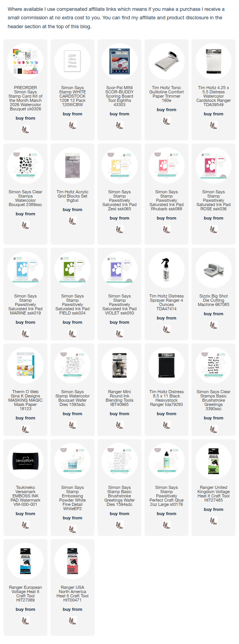Open the Zest yellow ink pad thumbnail

[x=119, y=165]
